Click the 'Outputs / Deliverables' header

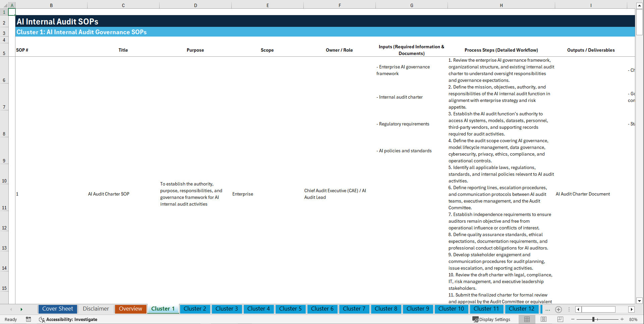(x=591, y=50)
